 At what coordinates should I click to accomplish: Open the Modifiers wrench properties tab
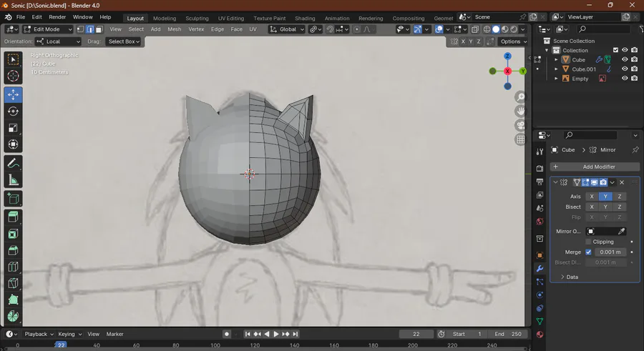pyautogui.click(x=540, y=269)
